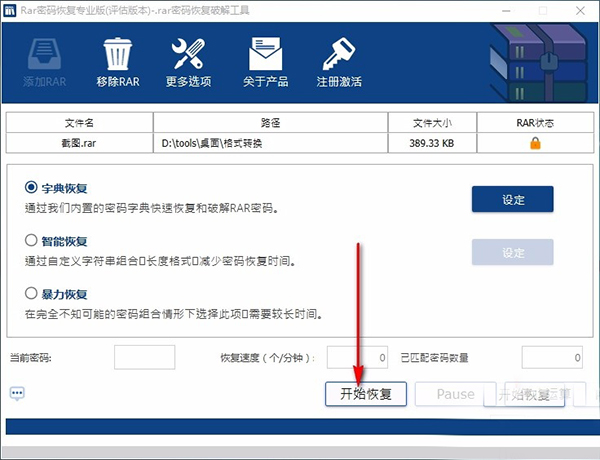Click 设定 button for 字典恢复

pos(512,199)
